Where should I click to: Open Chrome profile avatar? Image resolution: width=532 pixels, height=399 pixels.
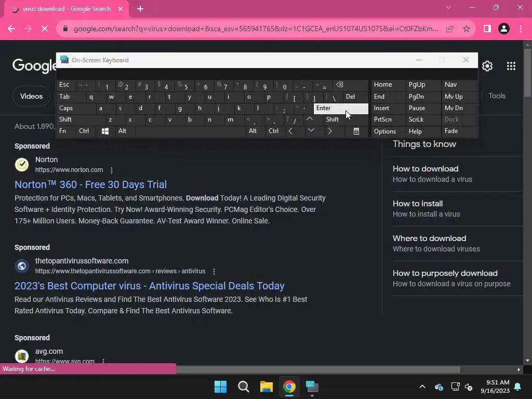[x=504, y=29]
